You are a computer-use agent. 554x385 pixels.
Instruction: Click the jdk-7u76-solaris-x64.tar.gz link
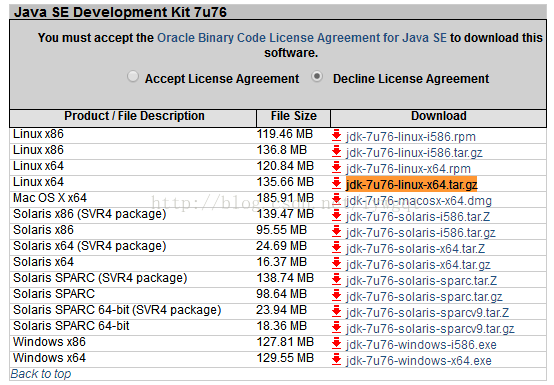(418, 265)
